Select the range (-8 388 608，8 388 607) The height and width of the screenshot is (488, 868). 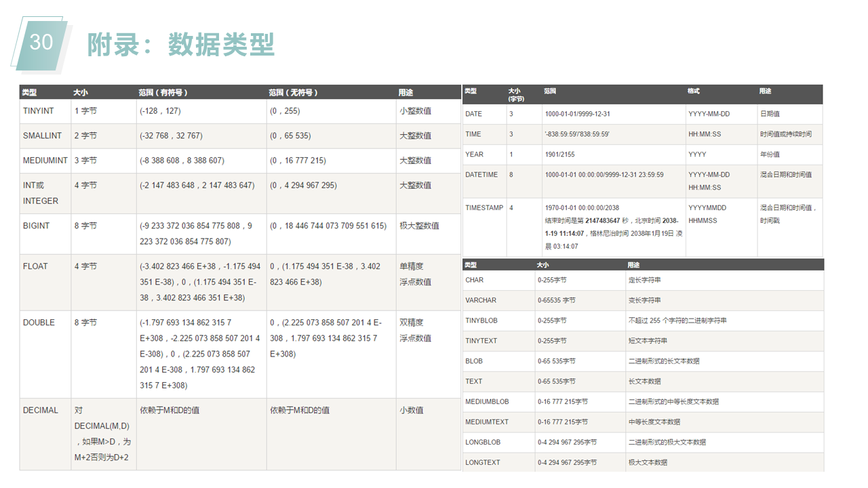pyautogui.click(x=182, y=161)
